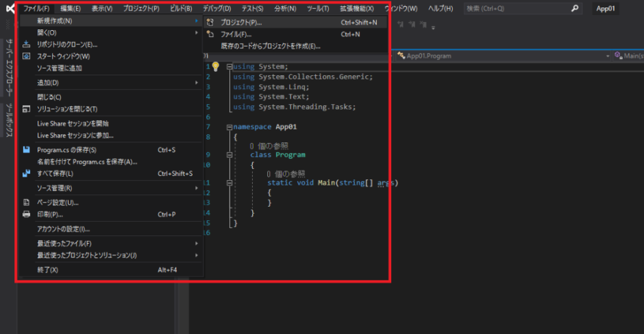Click the clone repository download icon
This screenshot has height=334, width=644.
point(27,44)
